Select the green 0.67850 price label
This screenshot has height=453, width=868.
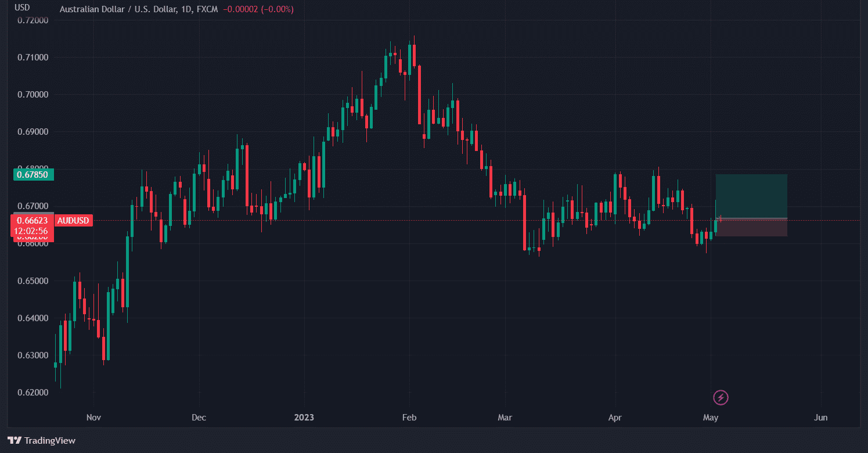[x=34, y=174]
